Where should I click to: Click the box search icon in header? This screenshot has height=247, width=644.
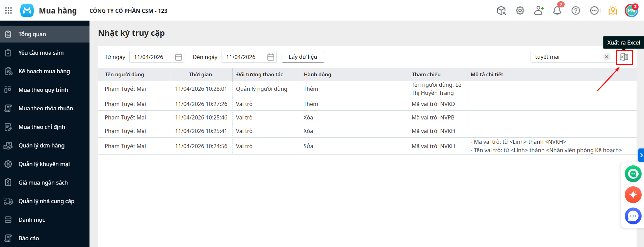tap(501, 11)
